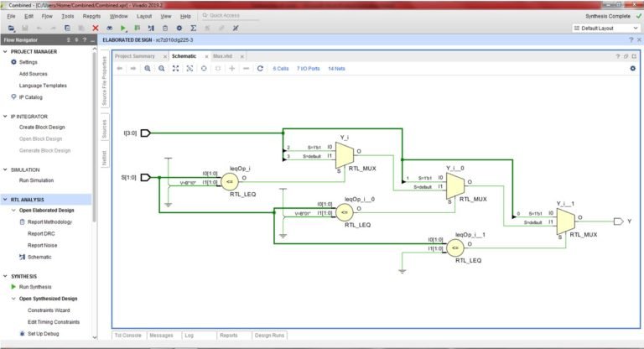Select the leqOp_i RTL_LEQ cell

click(x=230, y=181)
